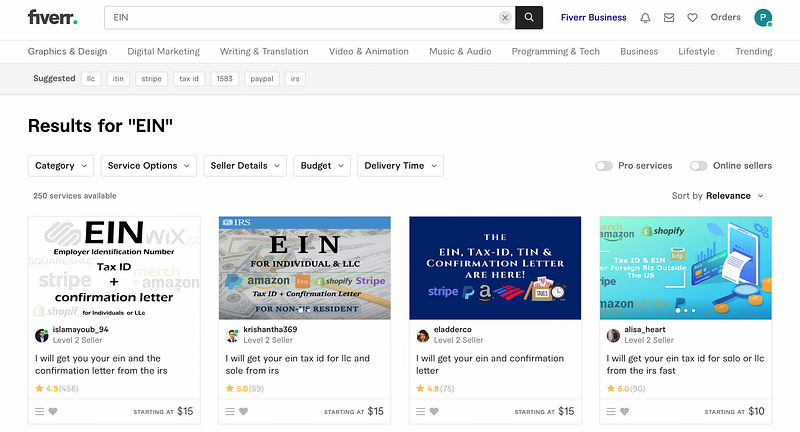Expand the Category filter
Viewport: 800px width, 432px height.
pyautogui.click(x=61, y=166)
